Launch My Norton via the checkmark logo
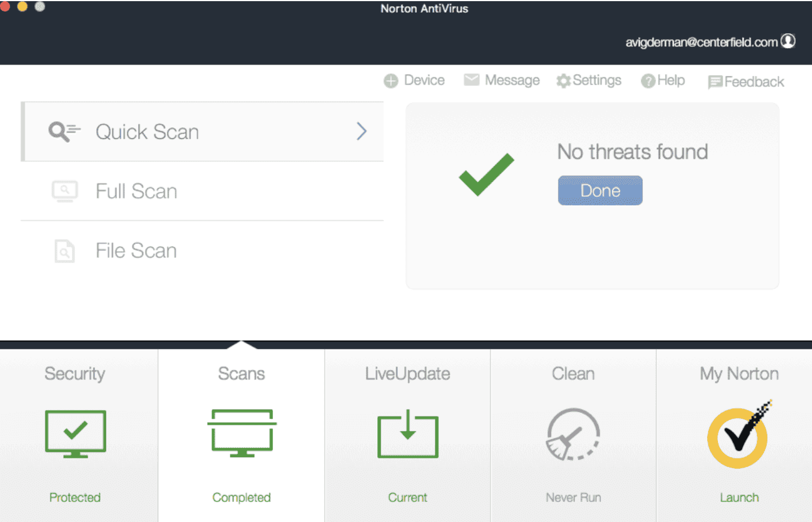The image size is (812, 522). [x=738, y=436]
